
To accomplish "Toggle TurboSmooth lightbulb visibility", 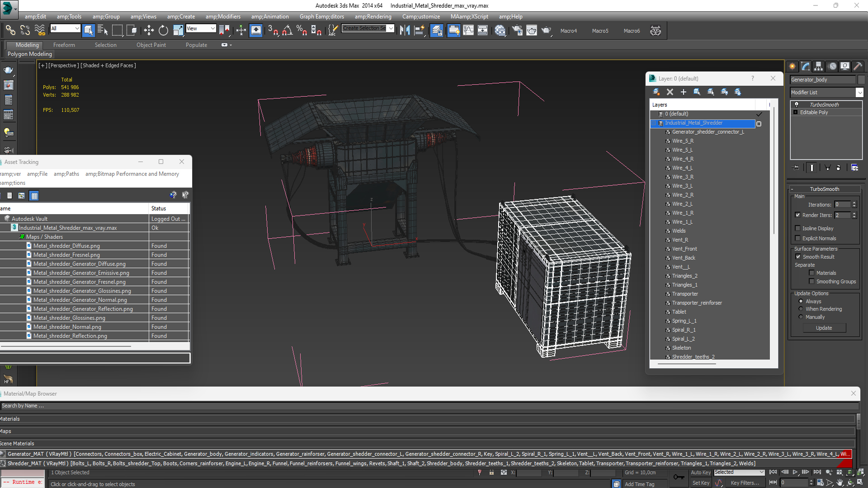I will [797, 104].
